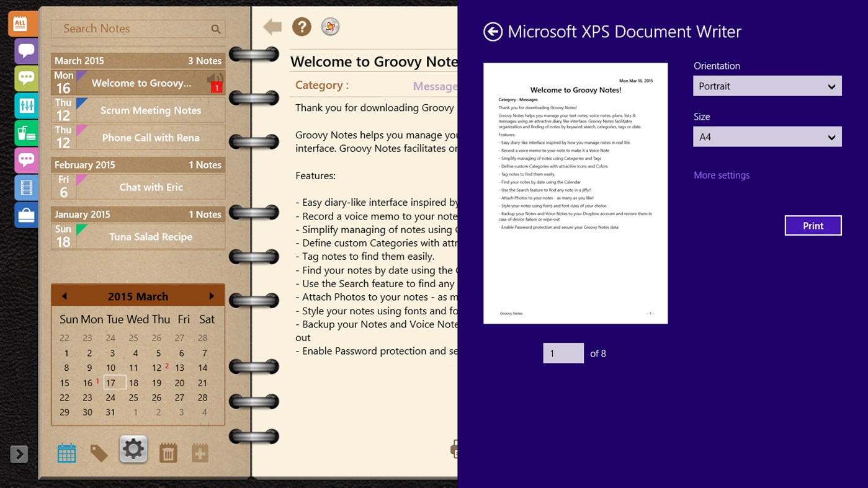Image resolution: width=868 pixels, height=488 pixels.
Task: Open the Orientation dropdown
Action: [767, 86]
